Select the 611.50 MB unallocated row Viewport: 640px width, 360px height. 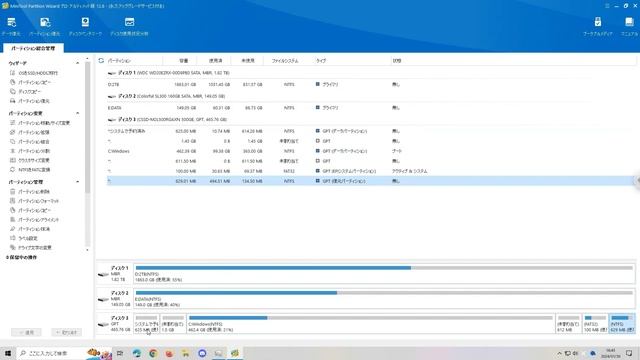click(371, 161)
